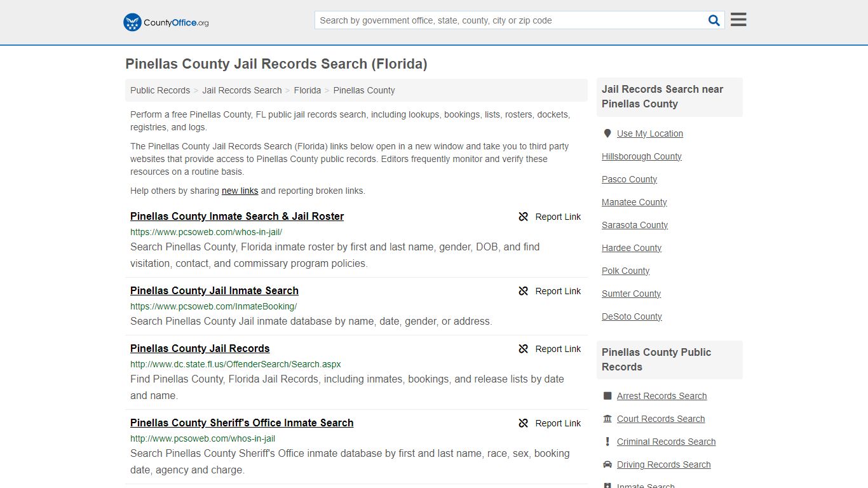Click the location pin icon beside Use My Location
The width and height of the screenshot is (868, 488).
click(x=607, y=133)
